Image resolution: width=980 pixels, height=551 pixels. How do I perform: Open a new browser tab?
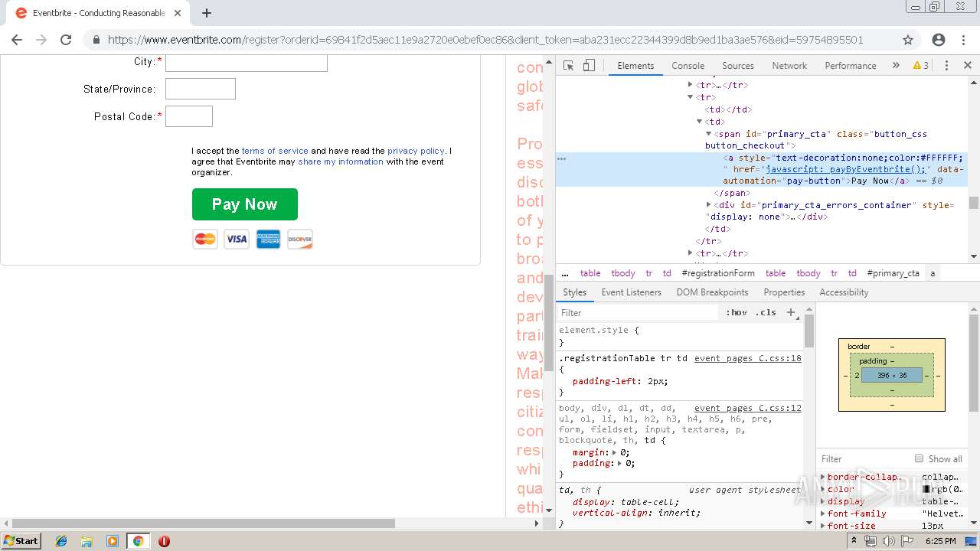tap(207, 13)
